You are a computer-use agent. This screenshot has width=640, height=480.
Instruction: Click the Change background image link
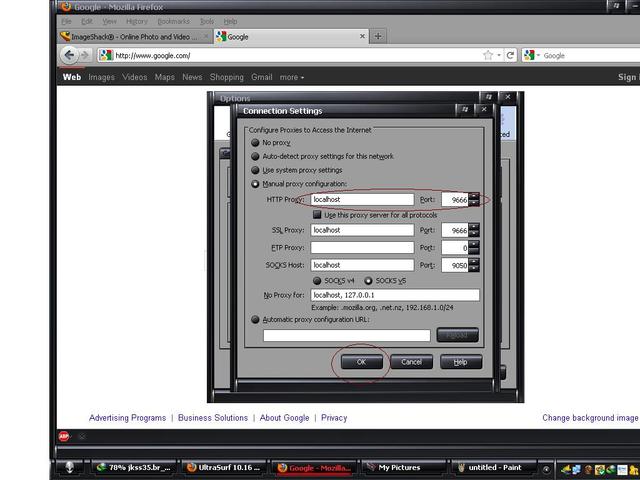[590, 418]
